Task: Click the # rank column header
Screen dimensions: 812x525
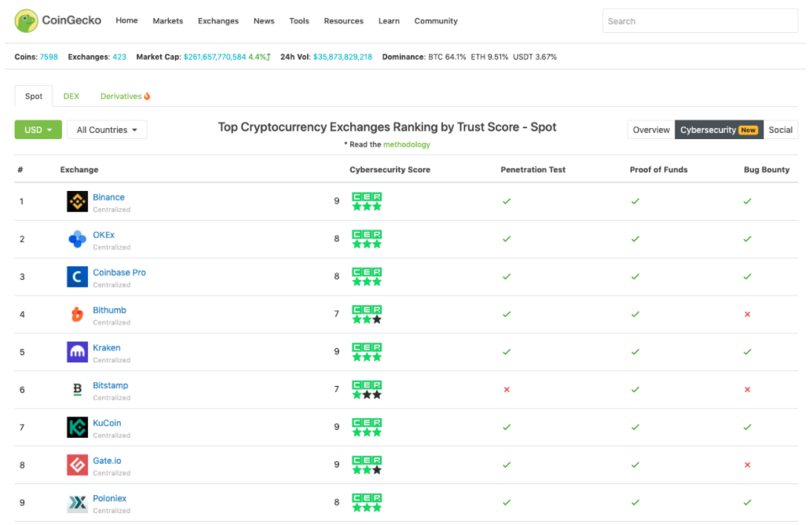Action: 20,170
